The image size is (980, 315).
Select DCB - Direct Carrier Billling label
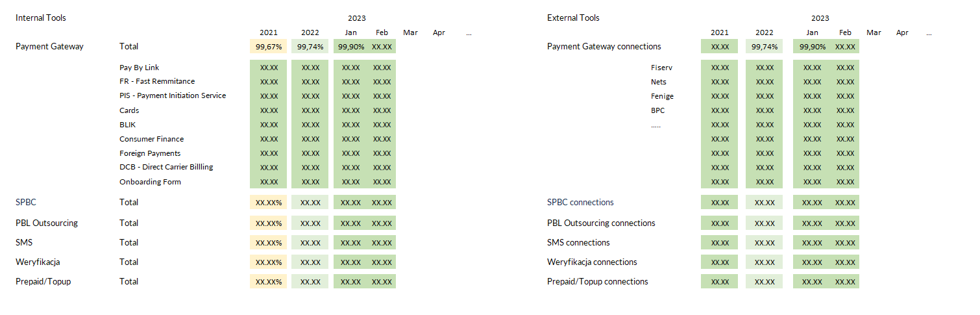pos(166,167)
